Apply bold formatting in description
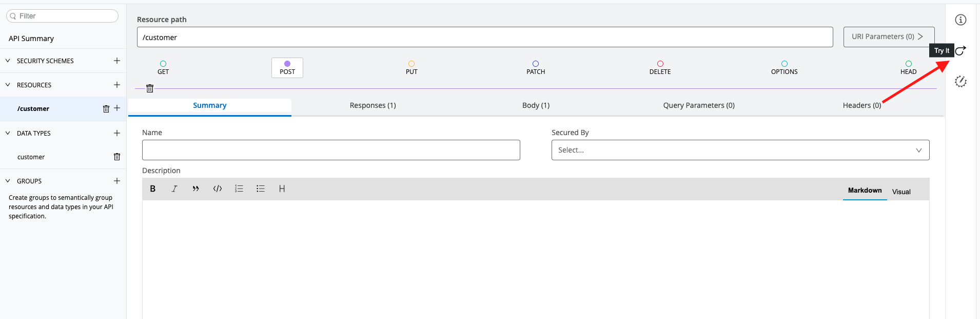980x319 pixels. click(152, 189)
